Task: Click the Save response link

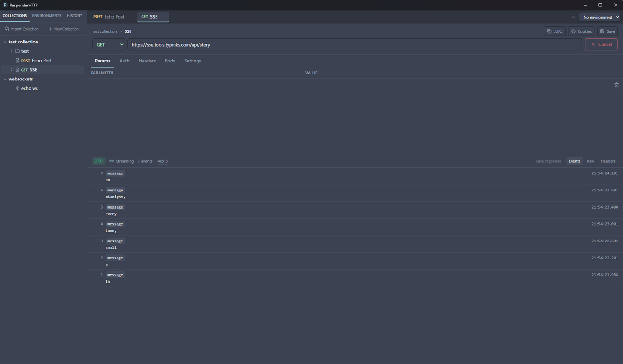Action: pos(548,161)
